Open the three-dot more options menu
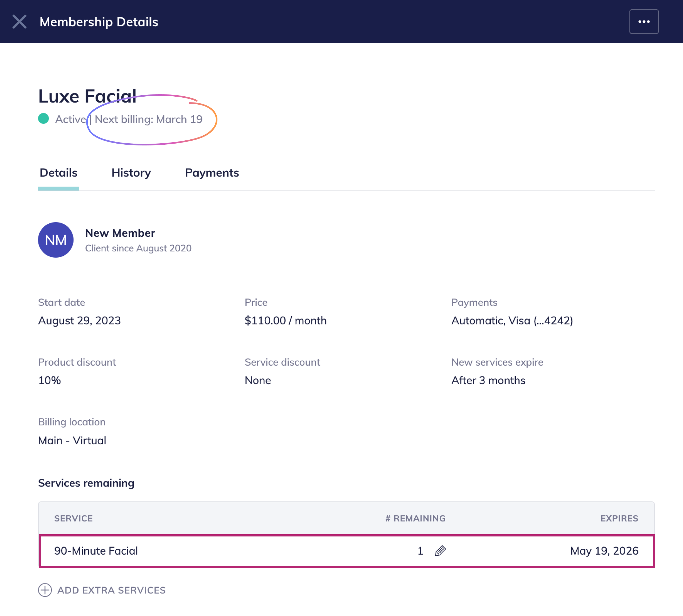The image size is (683, 616). pos(644,22)
